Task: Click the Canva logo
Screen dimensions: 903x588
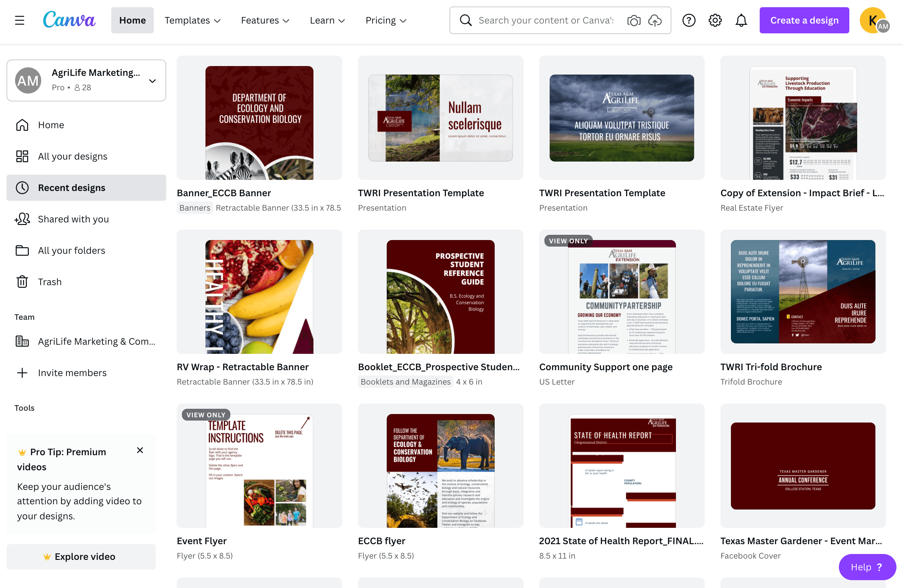Action: pos(69,20)
